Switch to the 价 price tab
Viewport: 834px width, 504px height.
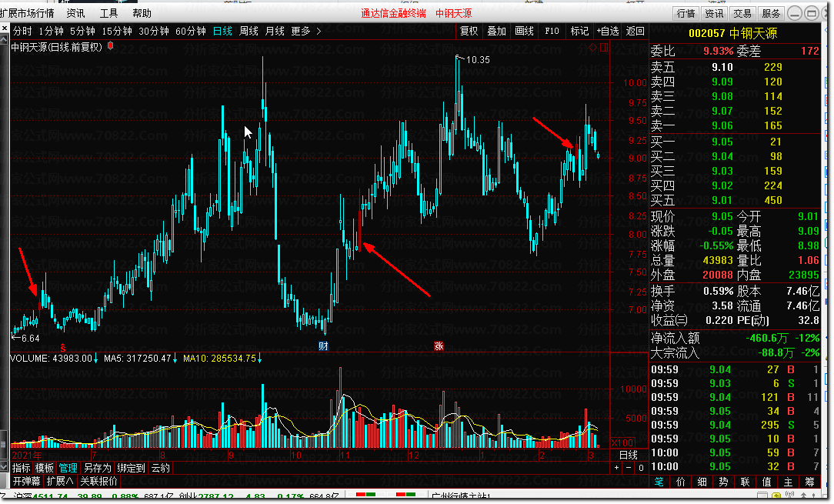click(x=680, y=482)
